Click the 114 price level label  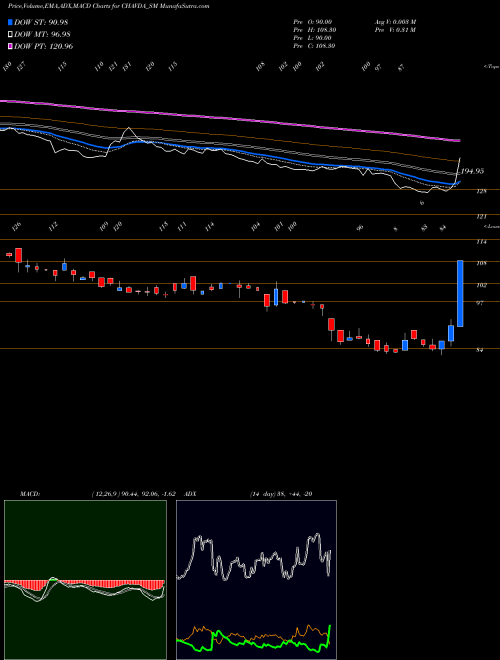click(482, 242)
